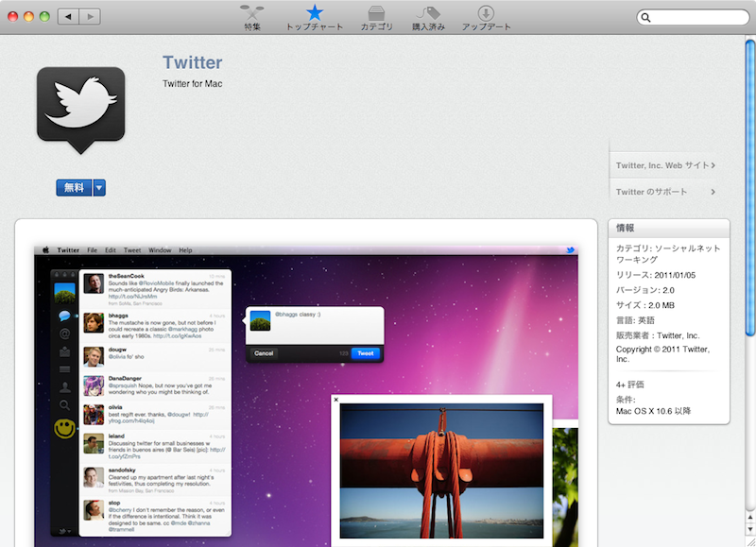Click the Help menu in screenshot menu bar
The width and height of the screenshot is (756, 547).
coord(185,250)
